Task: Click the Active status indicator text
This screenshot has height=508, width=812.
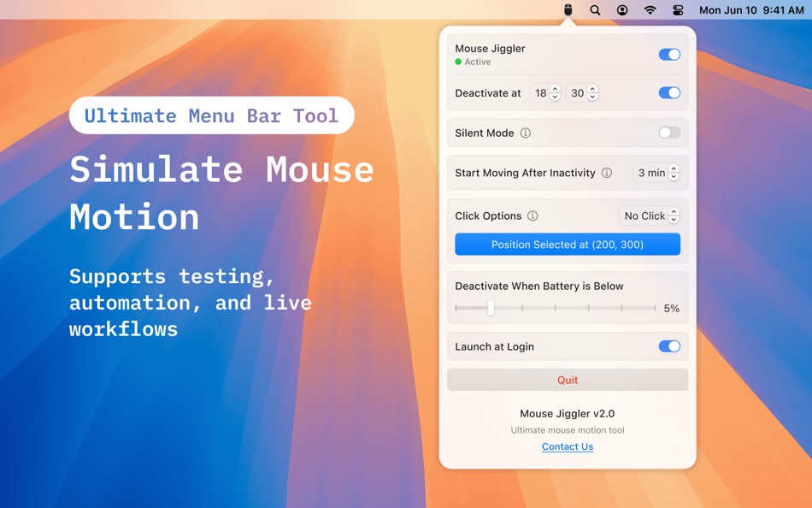Action: 478,62
